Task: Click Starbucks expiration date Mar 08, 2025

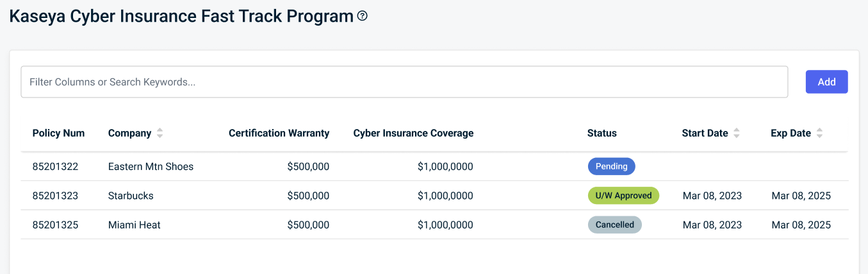Action: point(801,196)
